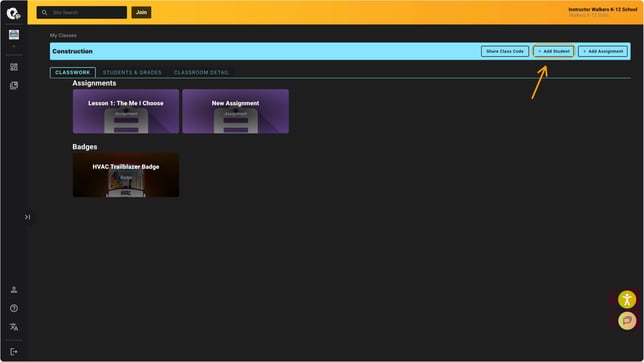644x362 pixels.
Task: Expand the small chevron under classroom thumbnail
Action: point(14,46)
